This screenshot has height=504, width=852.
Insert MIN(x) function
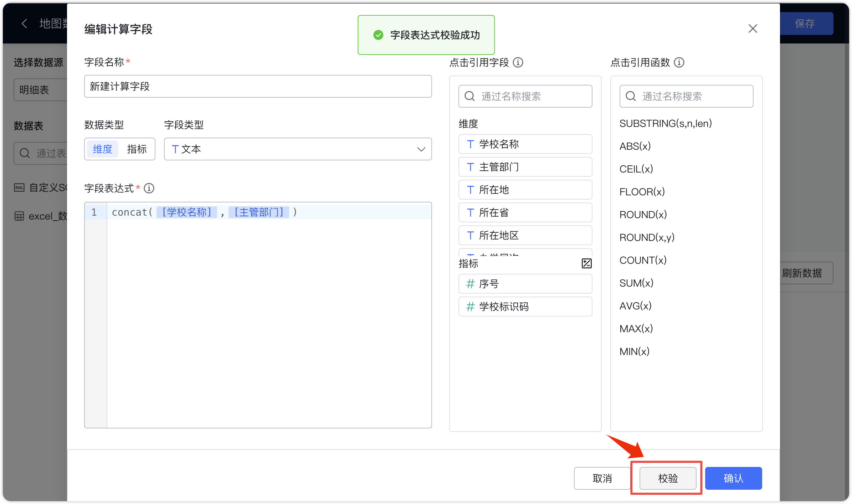tap(635, 351)
